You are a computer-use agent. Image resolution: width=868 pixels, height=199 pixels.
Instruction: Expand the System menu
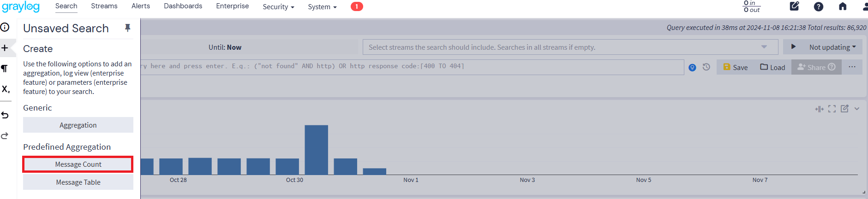pos(322,6)
